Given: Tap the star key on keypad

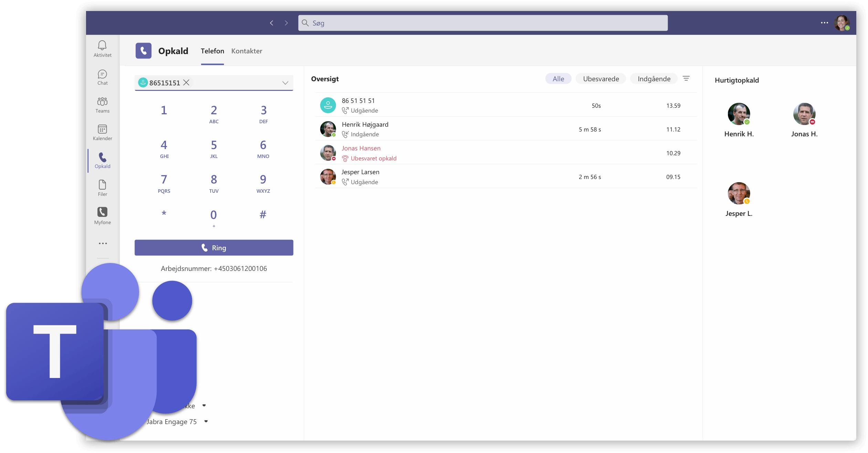Looking at the screenshot, I should (x=164, y=214).
